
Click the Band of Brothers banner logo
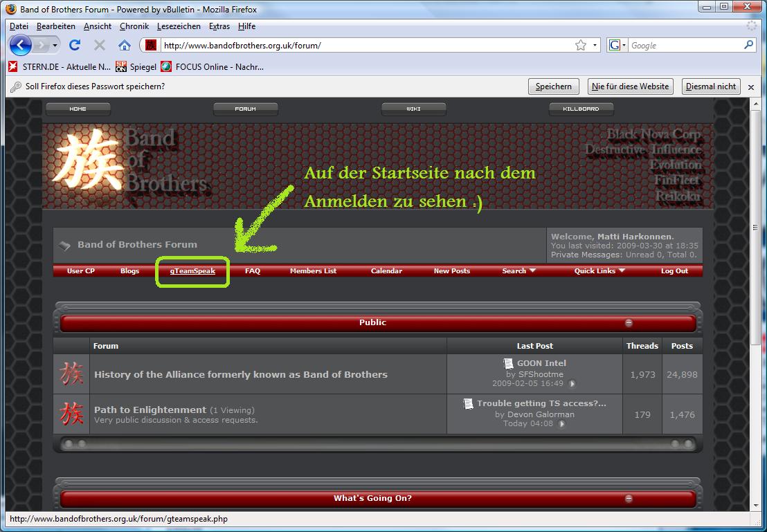click(x=132, y=165)
